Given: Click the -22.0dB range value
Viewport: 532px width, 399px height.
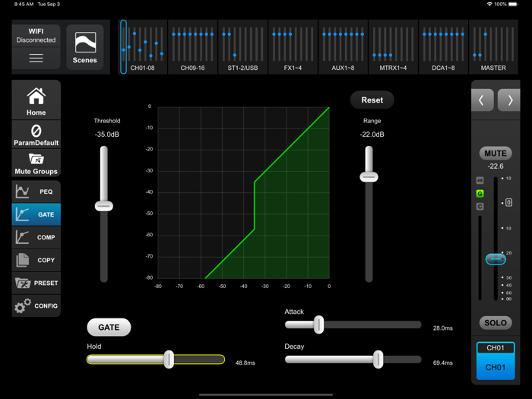Looking at the screenshot, I should coord(372,135).
